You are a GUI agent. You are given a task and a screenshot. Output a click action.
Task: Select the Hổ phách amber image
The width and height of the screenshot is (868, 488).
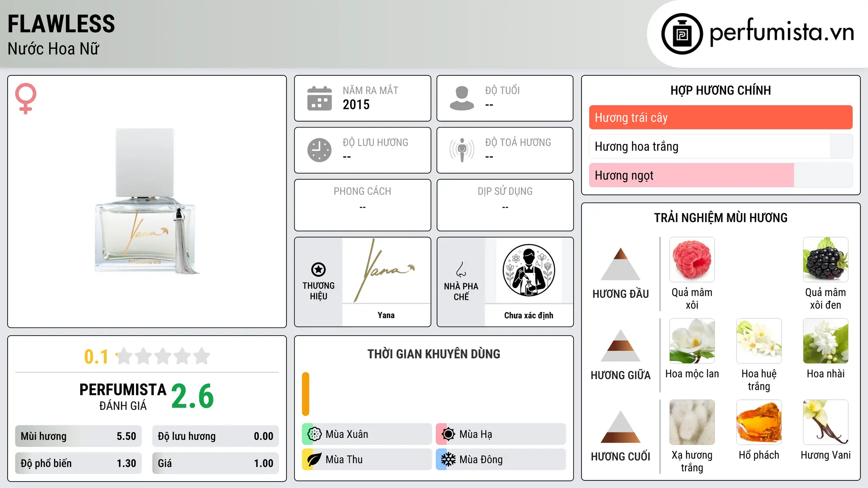[x=759, y=422]
